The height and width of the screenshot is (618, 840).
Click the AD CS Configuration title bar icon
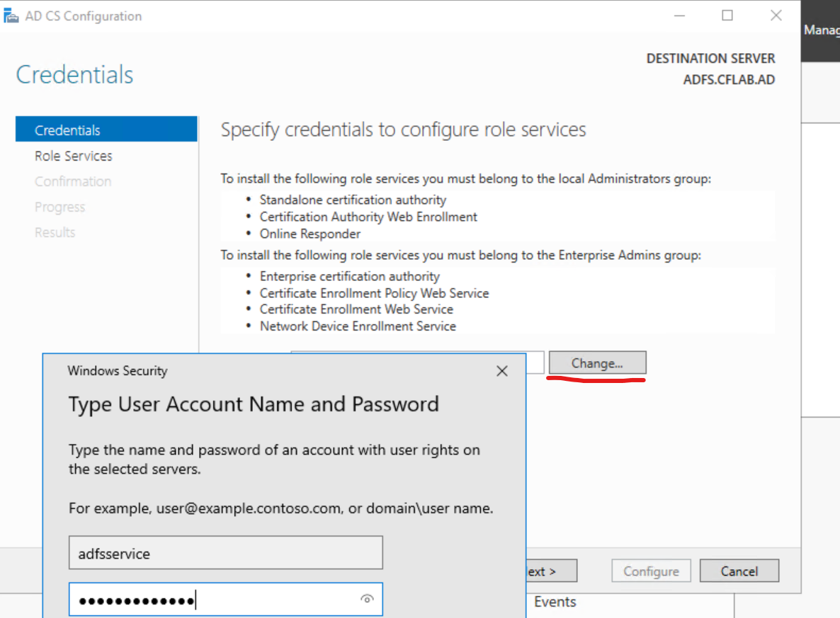pos(11,16)
